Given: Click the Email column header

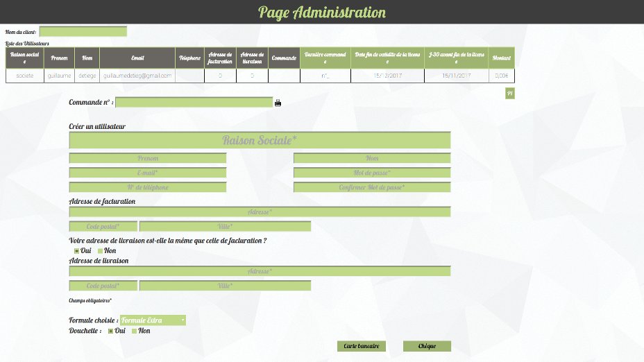Looking at the screenshot, I should coord(137,58).
